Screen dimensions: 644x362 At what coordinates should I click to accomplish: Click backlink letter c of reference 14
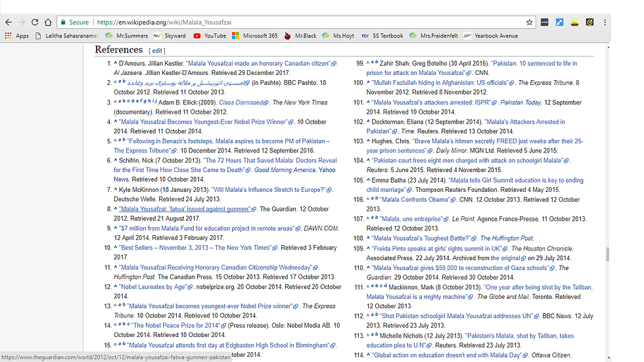click(x=128, y=325)
